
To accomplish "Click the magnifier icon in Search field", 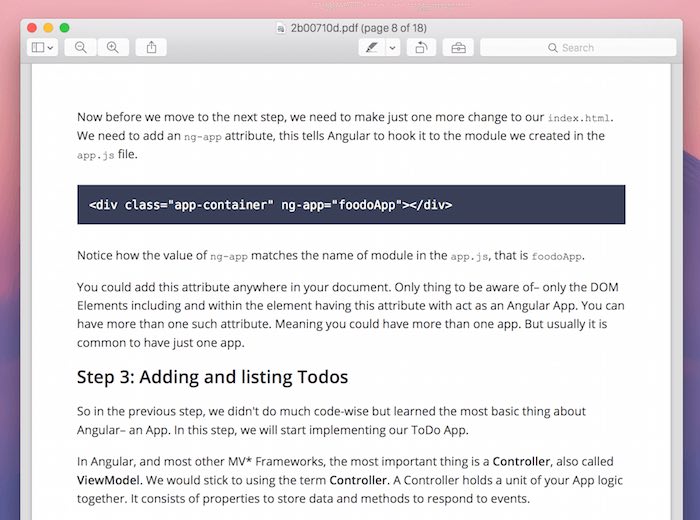I will point(553,48).
